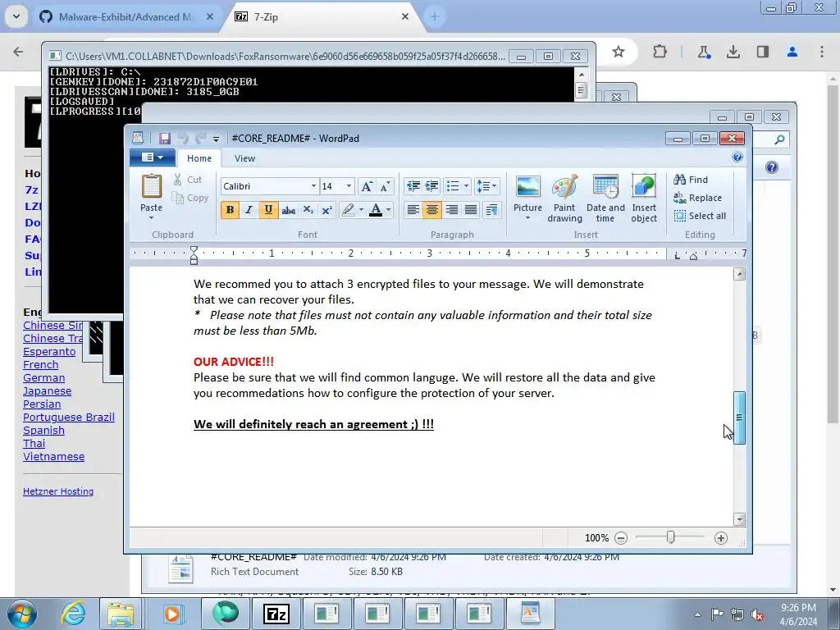The image size is (840, 630).
Task: Click the Grow font icon
Action: pyautogui.click(x=367, y=186)
